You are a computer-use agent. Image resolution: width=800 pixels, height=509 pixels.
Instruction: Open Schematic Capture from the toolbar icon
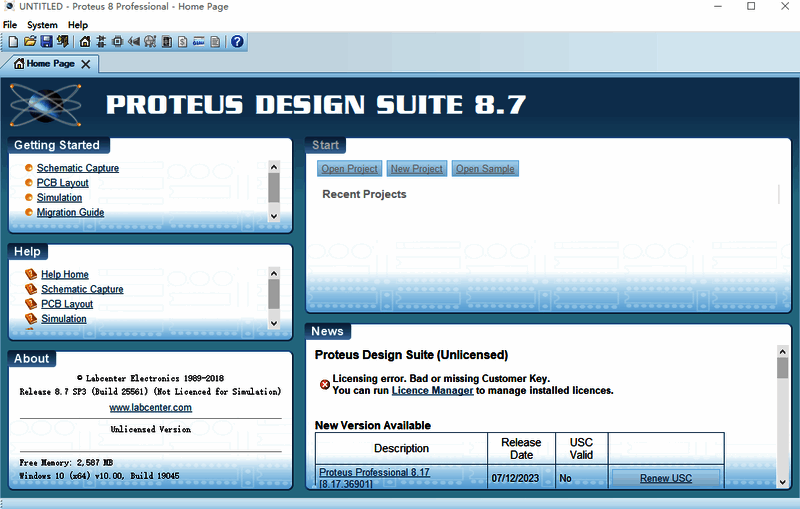coord(101,42)
